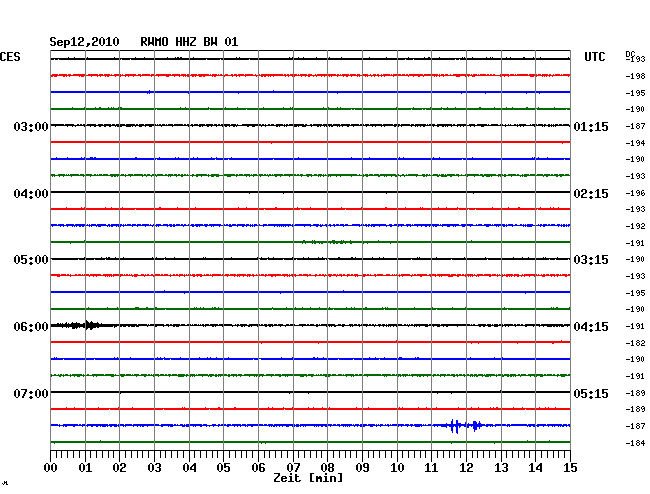
Task: Click minute 04 on time axis
Action: click(189, 468)
